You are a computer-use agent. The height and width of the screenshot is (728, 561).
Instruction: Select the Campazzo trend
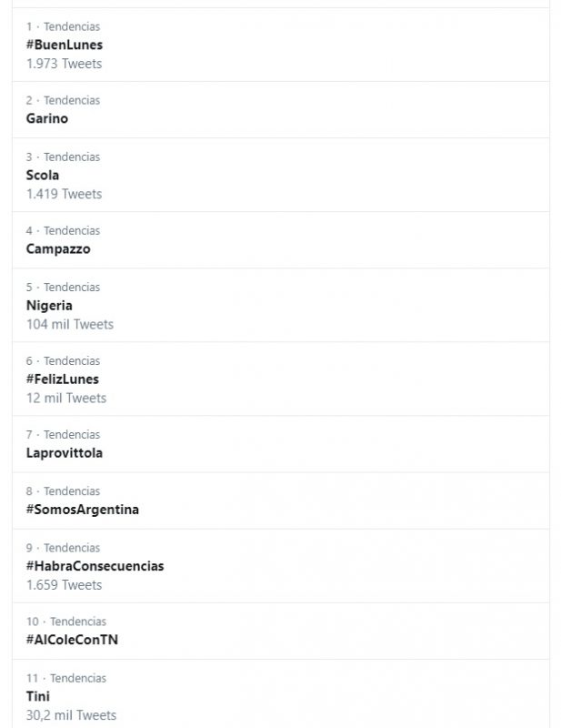pos(58,248)
